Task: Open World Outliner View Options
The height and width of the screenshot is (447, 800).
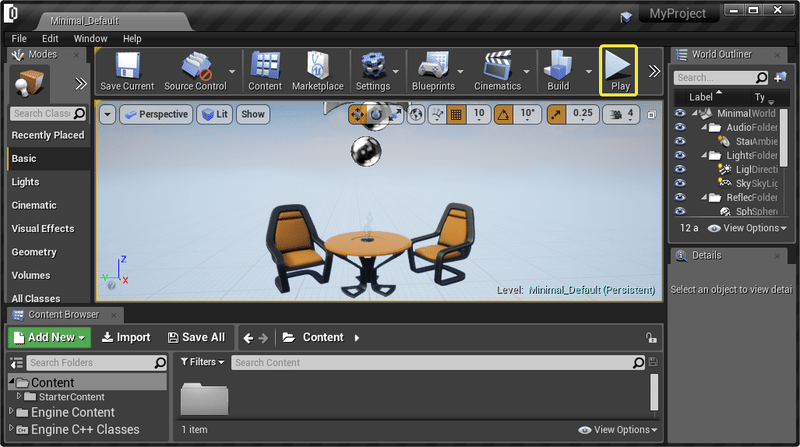Action: coord(747,228)
